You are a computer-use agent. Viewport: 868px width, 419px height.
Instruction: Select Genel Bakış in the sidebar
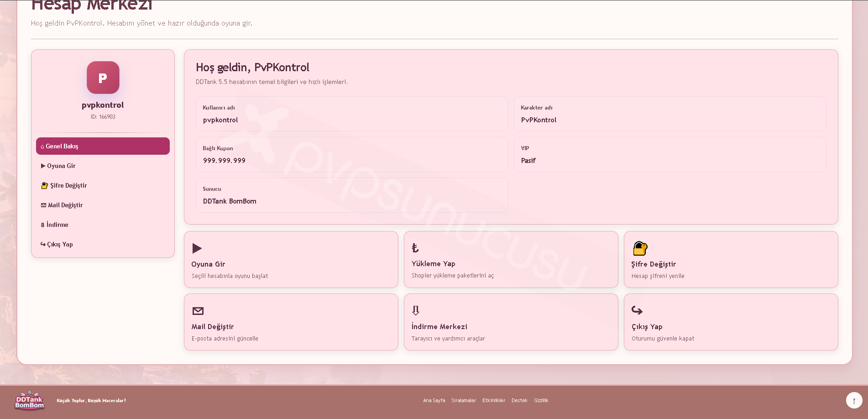click(x=103, y=146)
